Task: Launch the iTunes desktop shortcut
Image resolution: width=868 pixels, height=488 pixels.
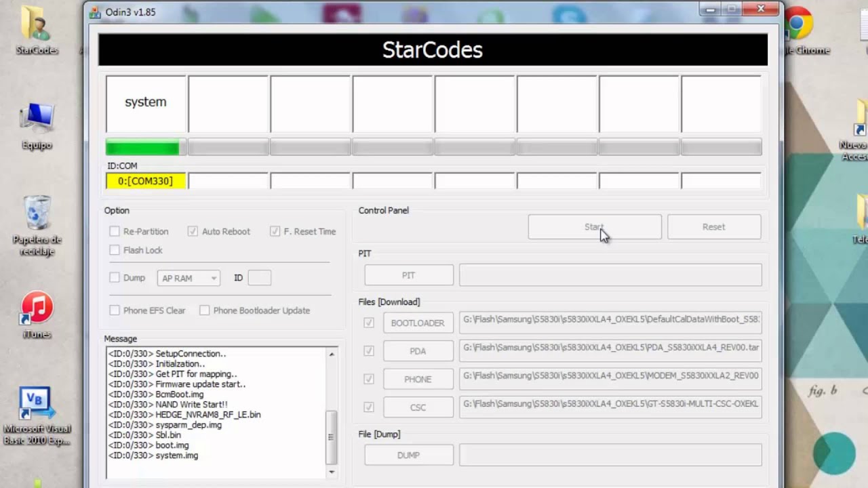Action: click(x=37, y=314)
